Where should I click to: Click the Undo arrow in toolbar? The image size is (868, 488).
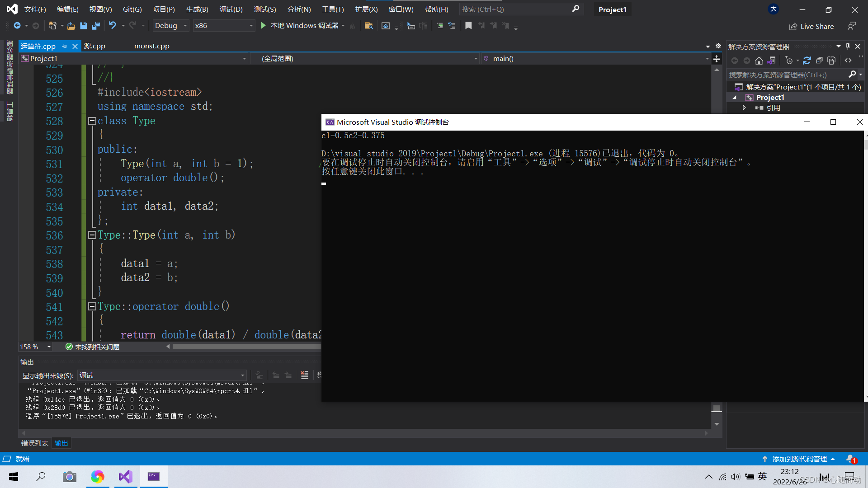coord(113,26)
